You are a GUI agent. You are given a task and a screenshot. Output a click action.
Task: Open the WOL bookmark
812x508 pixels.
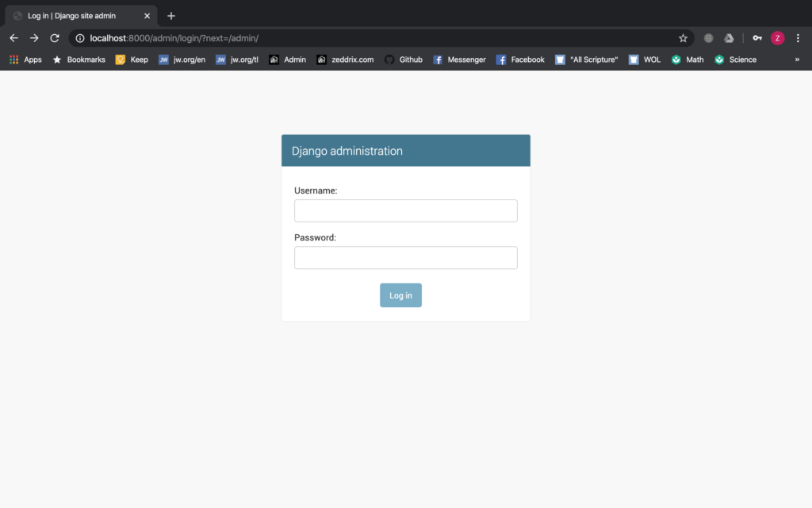click(x=644, y=60)
